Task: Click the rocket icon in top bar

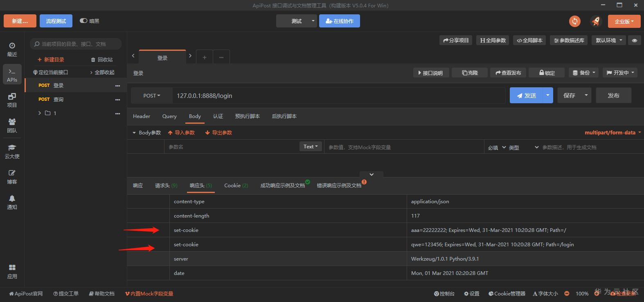Action: tap(596, 21)
